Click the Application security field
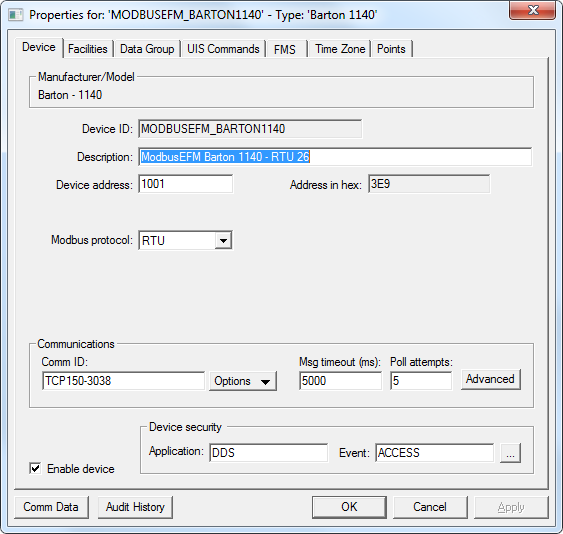 (268, 453)
